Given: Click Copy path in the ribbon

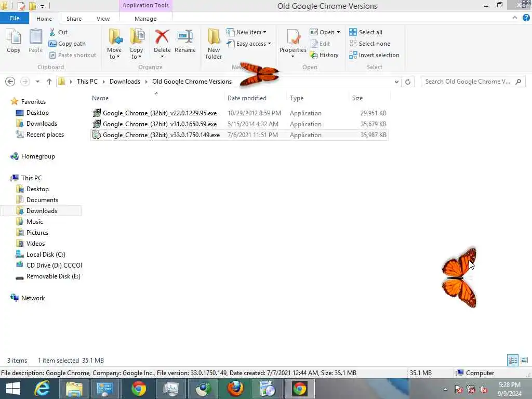Looking at the screenshot, I should [67, 44].
